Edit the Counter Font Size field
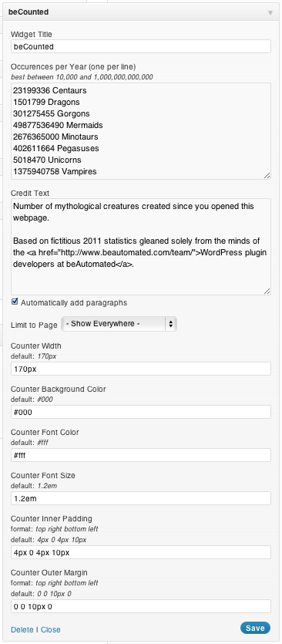The height and width of the screenshot is (644, 282). [x=141, y=498]
